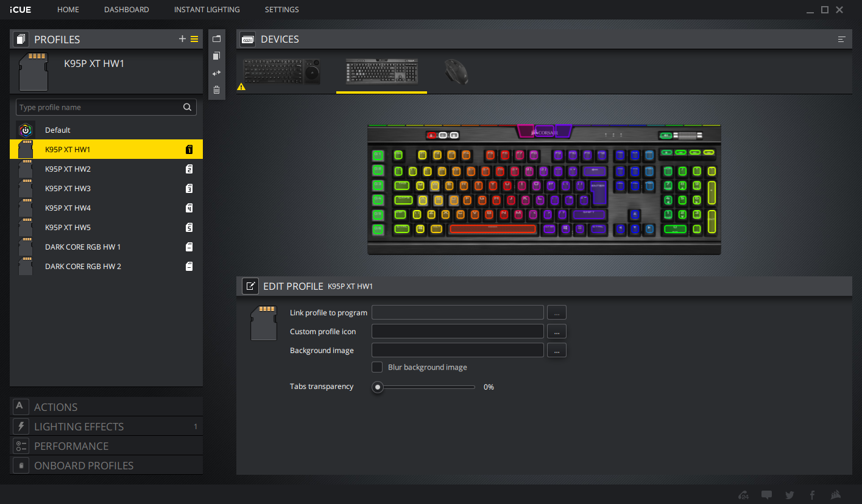
Task: Click the slot 3 badge on K95P XT HW3
Action: 189,188
